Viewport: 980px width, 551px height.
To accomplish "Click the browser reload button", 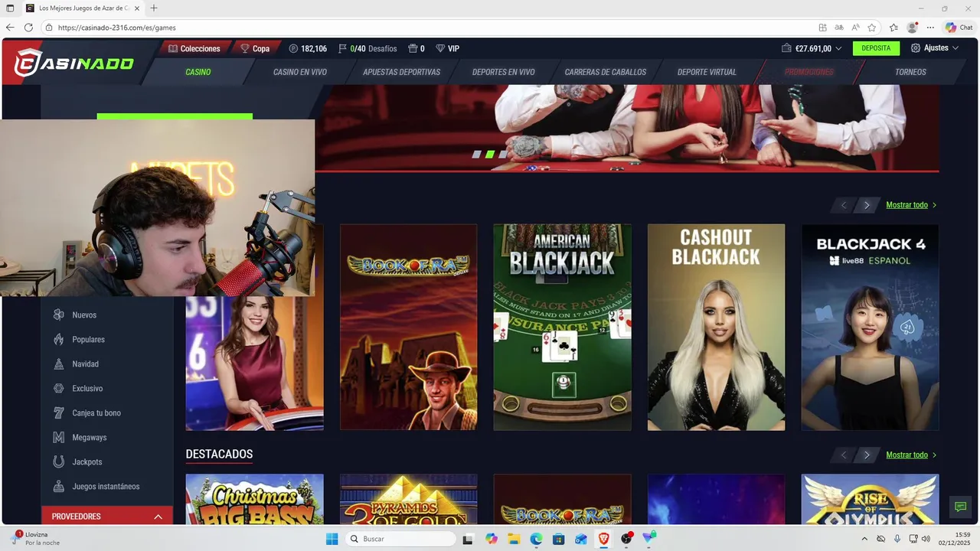I will tap(28, 28).
